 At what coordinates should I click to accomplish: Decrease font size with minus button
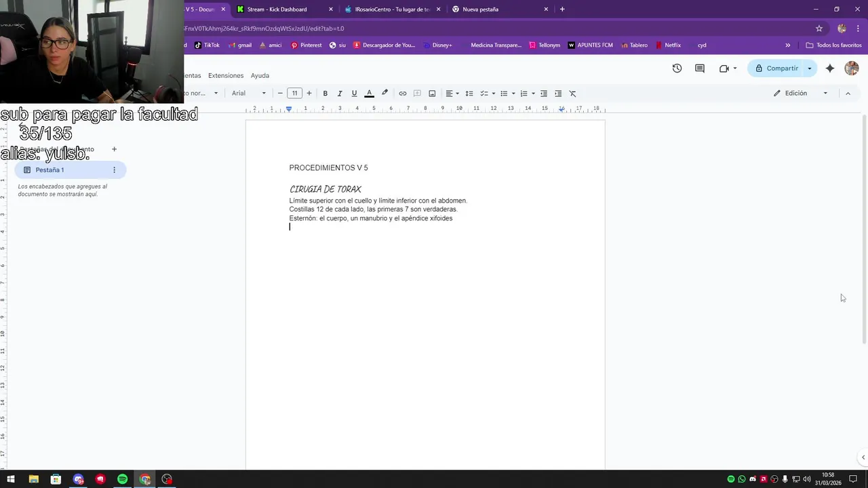(280, 94)
